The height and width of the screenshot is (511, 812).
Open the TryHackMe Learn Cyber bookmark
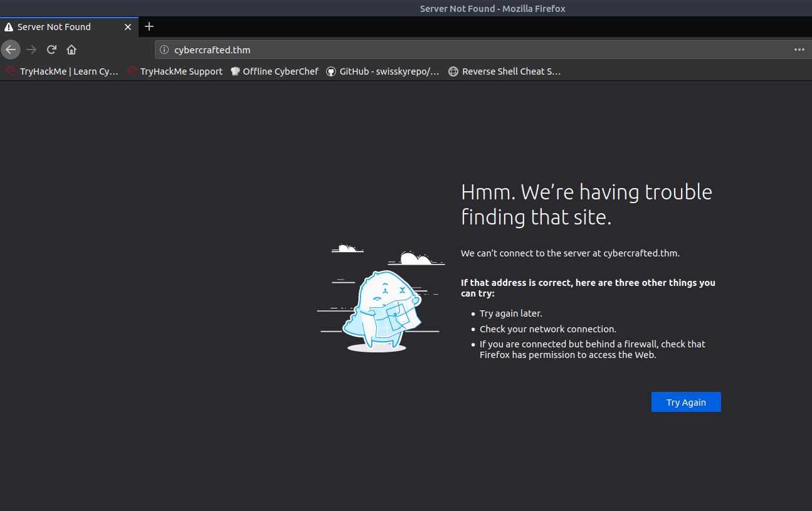click(62, 71)
